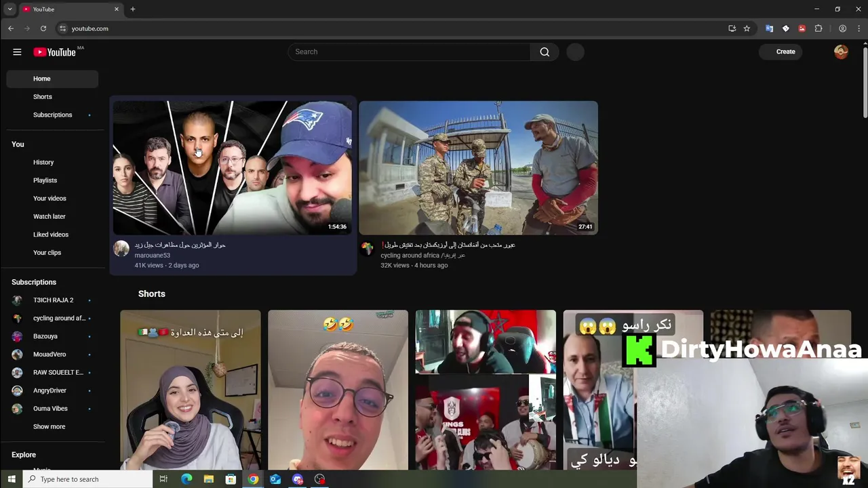
Task: Click the browser Back arrow
Action: click(x=11, y=28)
